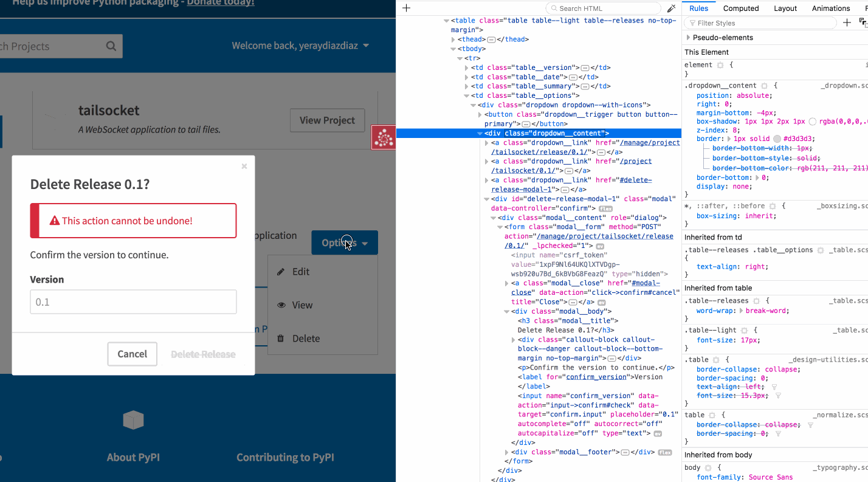Click the View eye icon in Options menu
This screenshot has height=482, width=868.
pos(280,305)
